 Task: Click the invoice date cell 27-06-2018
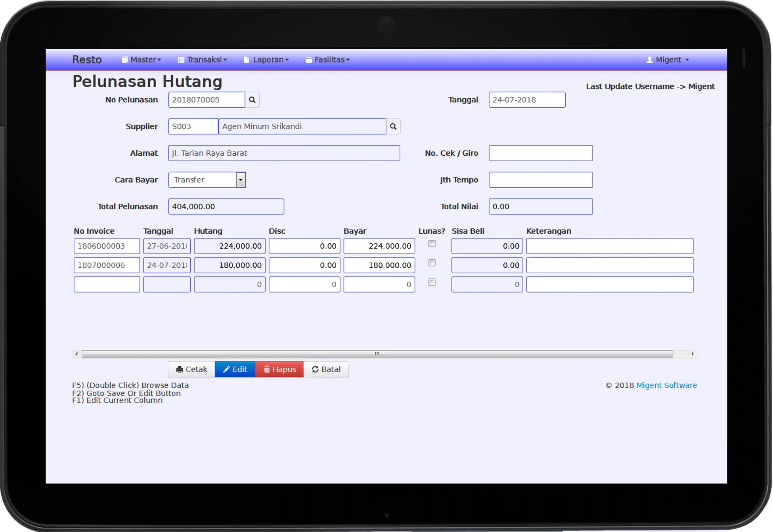[167, 246]
